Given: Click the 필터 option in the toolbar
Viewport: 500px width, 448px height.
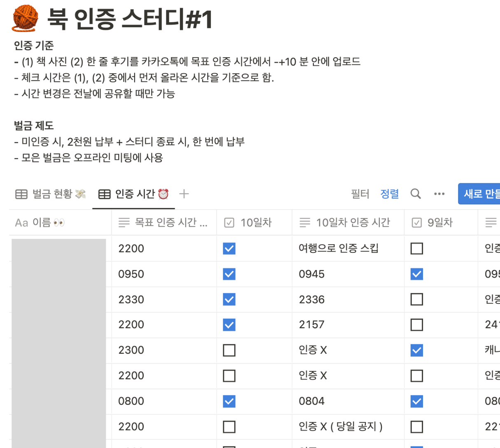Looking at the screenshot, I should (360, 194).
